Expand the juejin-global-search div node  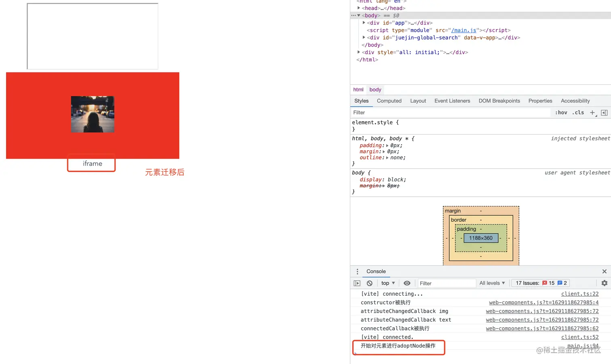(x=364, y=38)
